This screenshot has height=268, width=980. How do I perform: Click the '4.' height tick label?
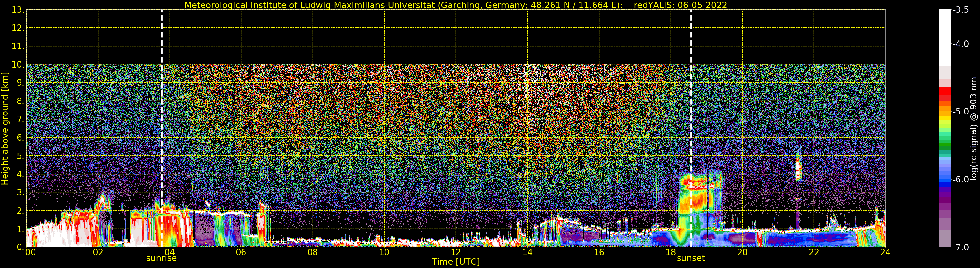click(21, 174)
